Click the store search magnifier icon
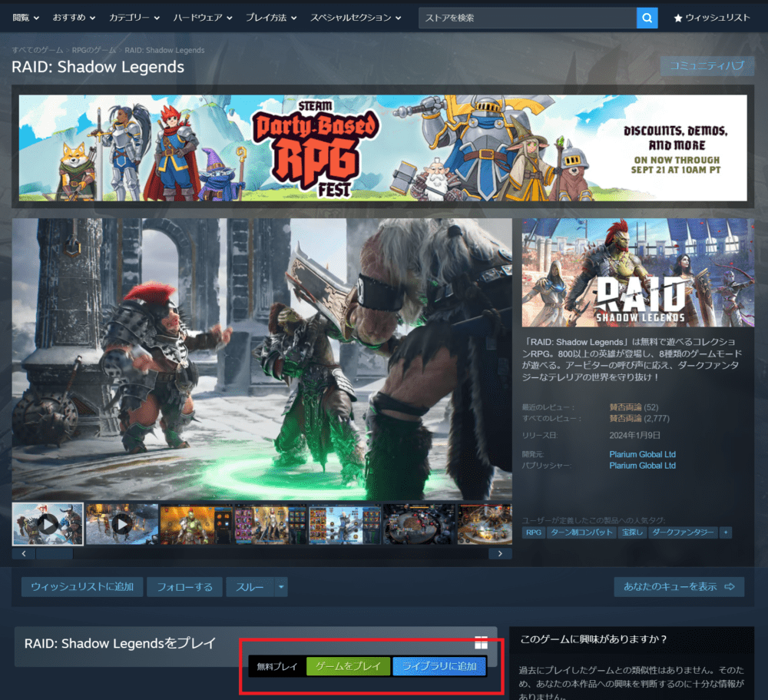This screenshot has width=768, height=700. pos(647,18)
